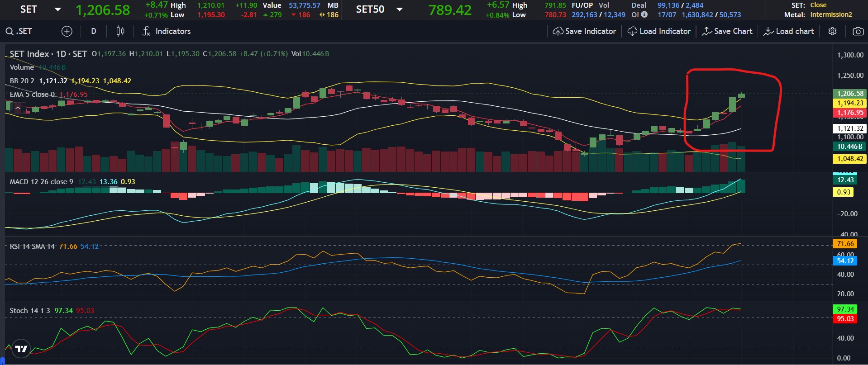
Task: Open the D interval selector
Action: (x=94, y=31)
